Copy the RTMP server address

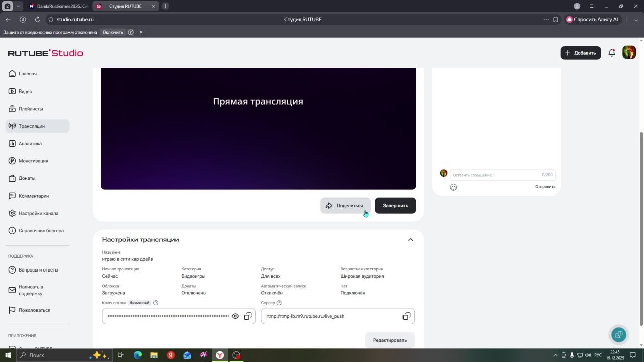pos(407,316)
